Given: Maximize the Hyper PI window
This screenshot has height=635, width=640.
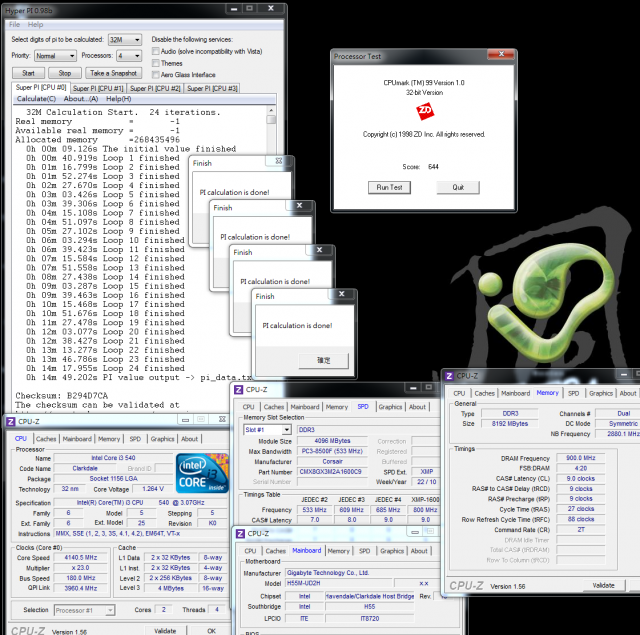Looking at the screenshot, I should pyautogui.click(x=249, y=9).
